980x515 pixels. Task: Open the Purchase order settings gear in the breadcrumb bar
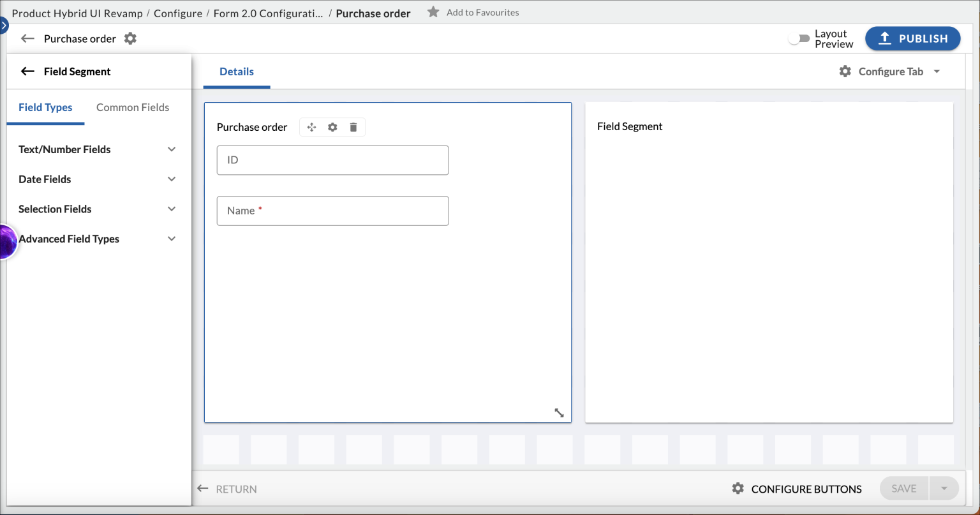tap(130, 38)
